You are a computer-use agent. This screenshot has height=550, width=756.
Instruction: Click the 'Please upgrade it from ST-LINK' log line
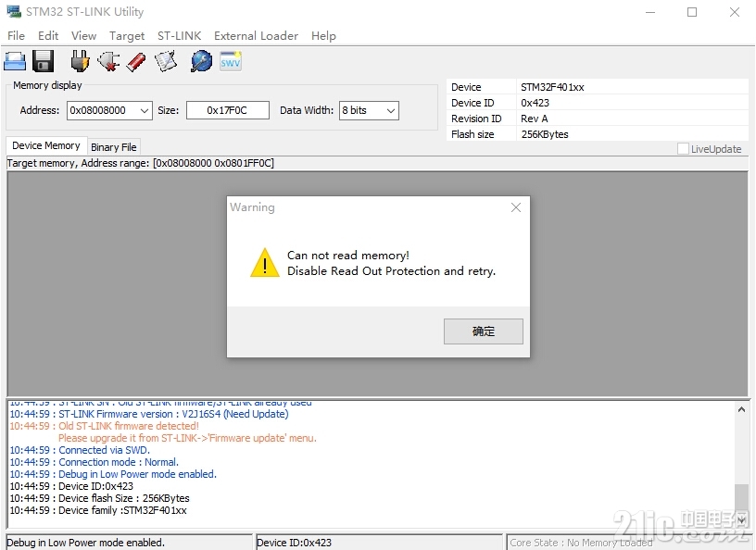point(187,438)
